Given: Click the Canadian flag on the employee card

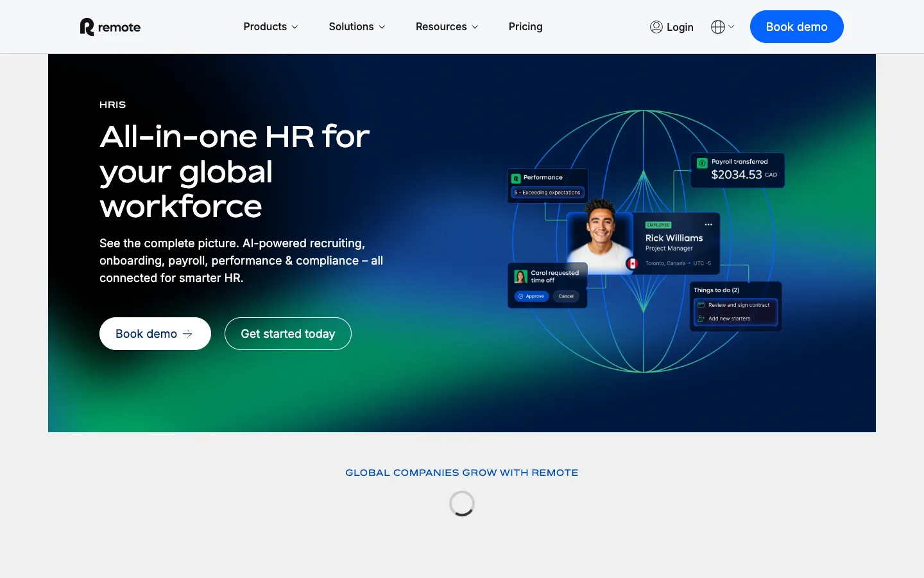Looking at the screenshot, I should click(633, 263).
